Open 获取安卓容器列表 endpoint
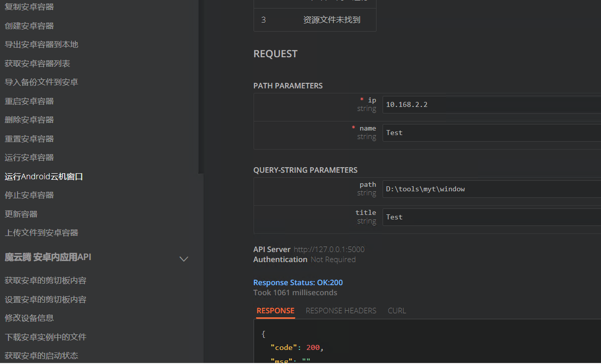601x364 pixels. click(x=37, y=63)
